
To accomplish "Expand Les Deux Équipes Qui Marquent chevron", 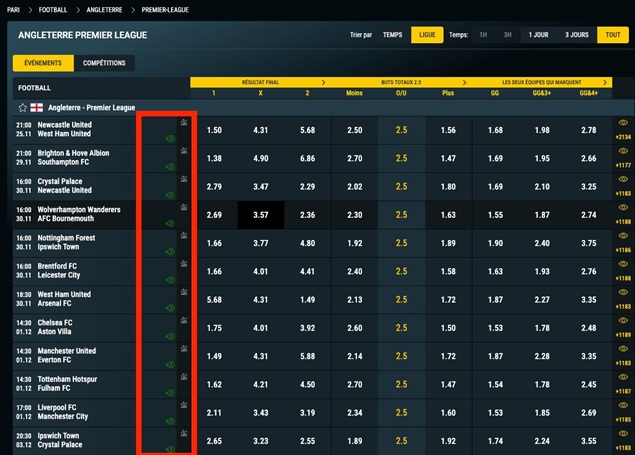I will coord(605,83).
